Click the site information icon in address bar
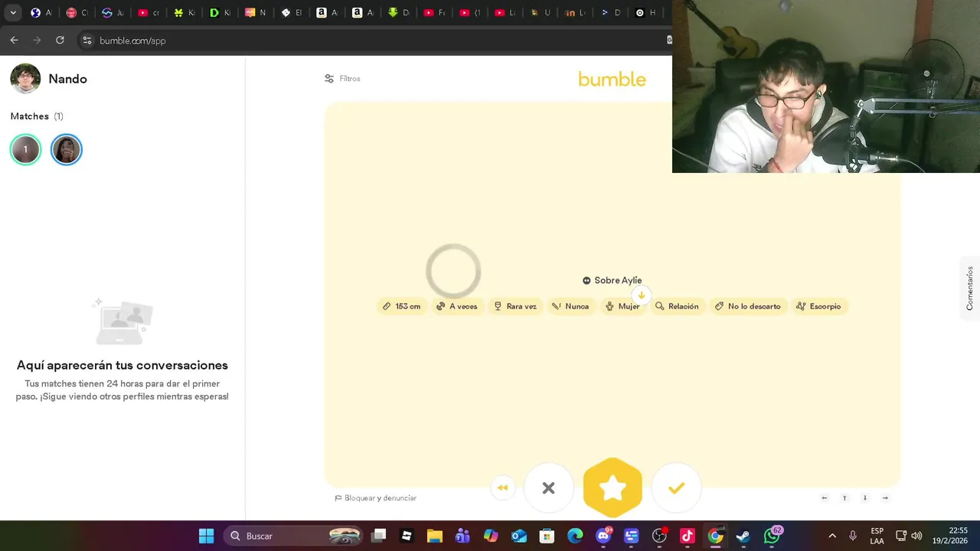 [87, 41]
